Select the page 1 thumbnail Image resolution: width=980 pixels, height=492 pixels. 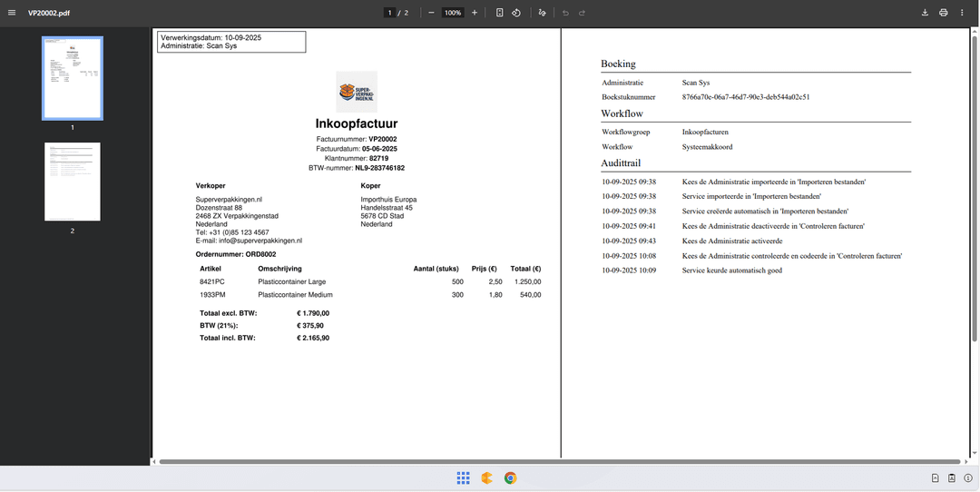(73, 78)
